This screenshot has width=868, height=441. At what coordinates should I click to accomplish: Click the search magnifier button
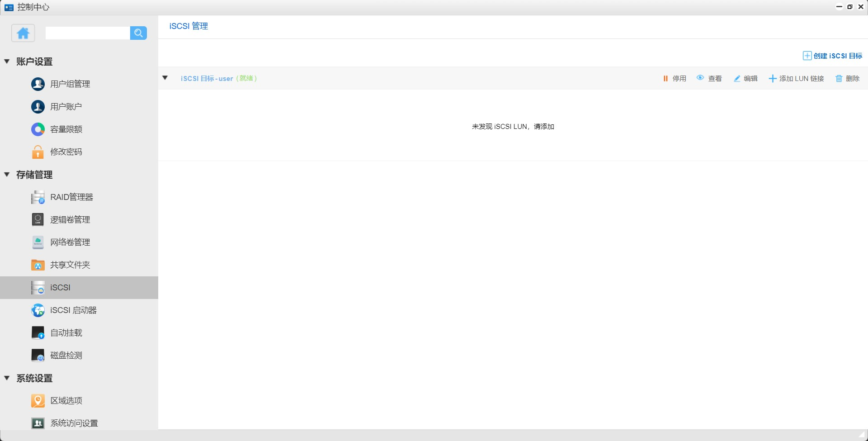(x=138, y=33)
